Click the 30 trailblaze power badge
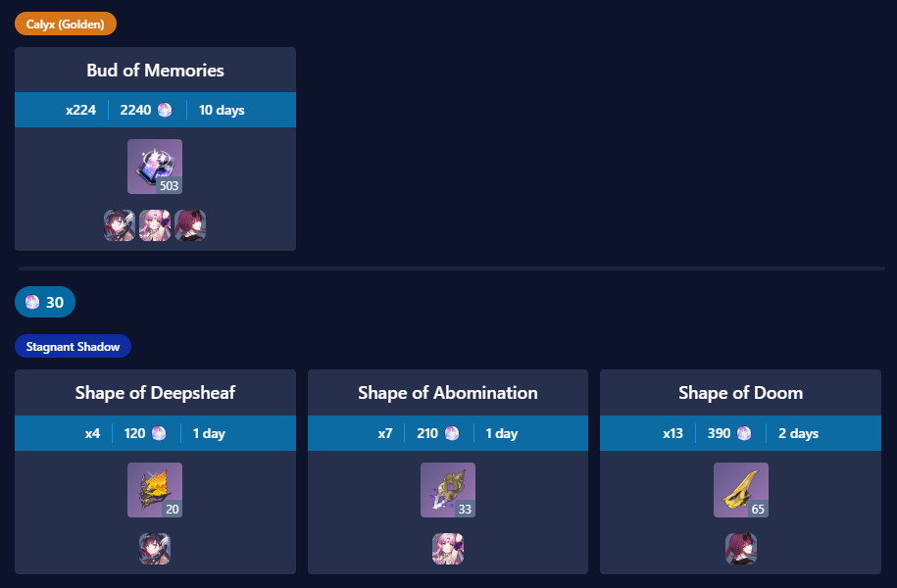The width and height of the screenshot is (897, 588). tap(45, 302)
